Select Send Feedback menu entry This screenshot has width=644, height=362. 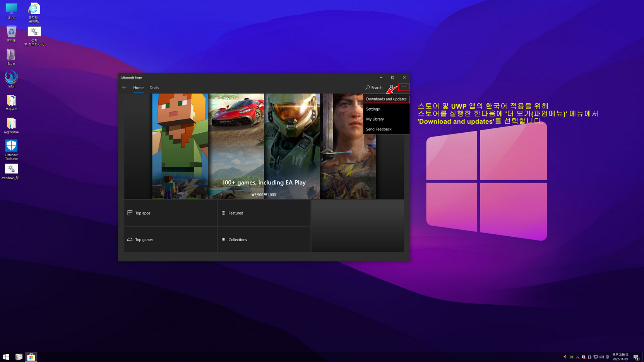(386, 129)
